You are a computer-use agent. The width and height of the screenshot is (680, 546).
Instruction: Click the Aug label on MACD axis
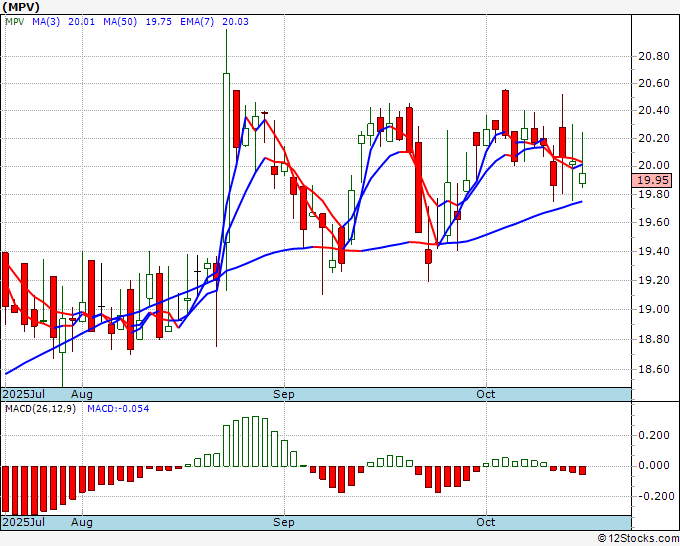click(82, 522)
